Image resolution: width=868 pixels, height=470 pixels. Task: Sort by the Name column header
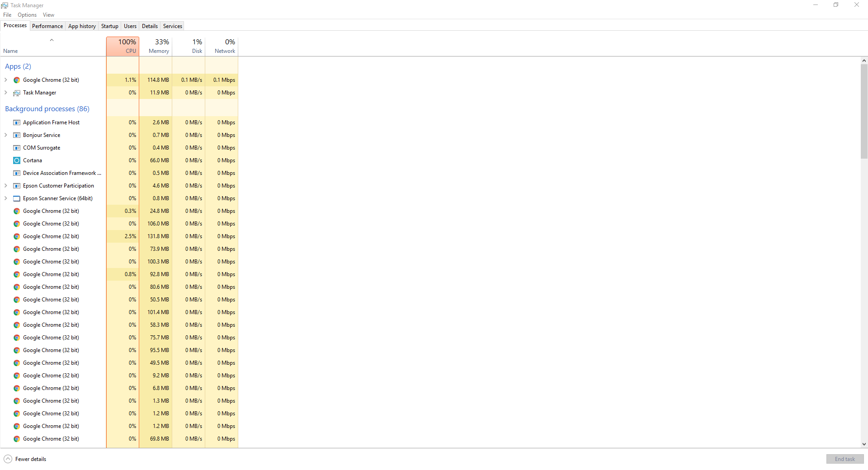(x=53, y=47)
